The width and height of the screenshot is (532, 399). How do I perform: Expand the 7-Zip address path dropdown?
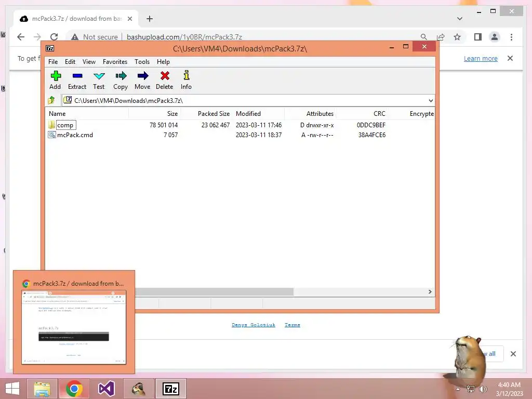click(431, 100)
